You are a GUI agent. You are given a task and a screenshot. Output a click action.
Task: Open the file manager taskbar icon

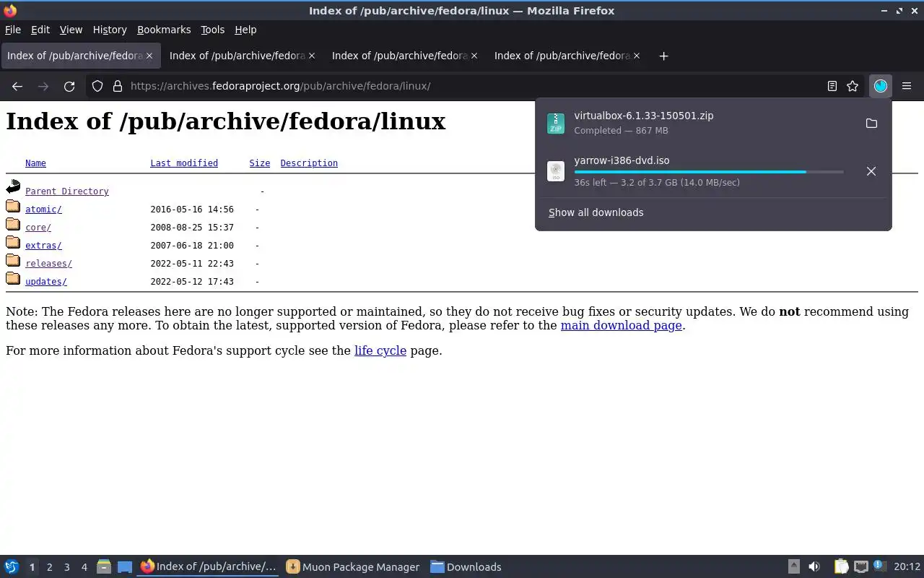coord(104,567)
